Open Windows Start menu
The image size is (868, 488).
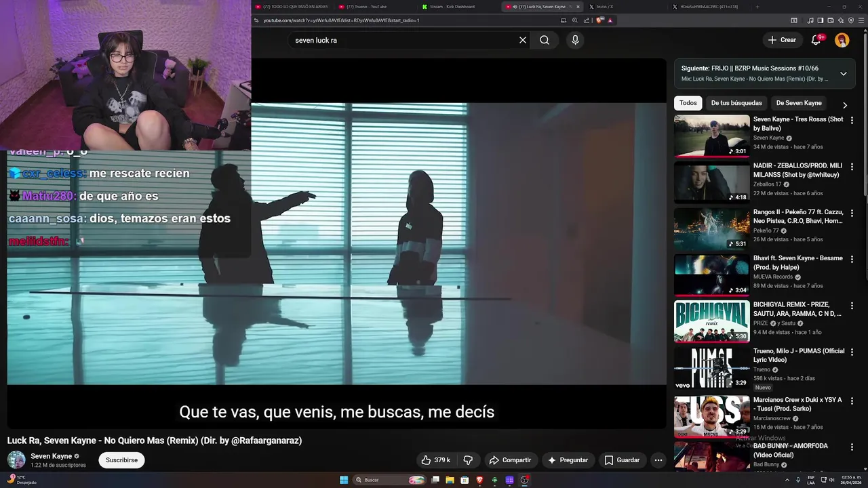344,480
